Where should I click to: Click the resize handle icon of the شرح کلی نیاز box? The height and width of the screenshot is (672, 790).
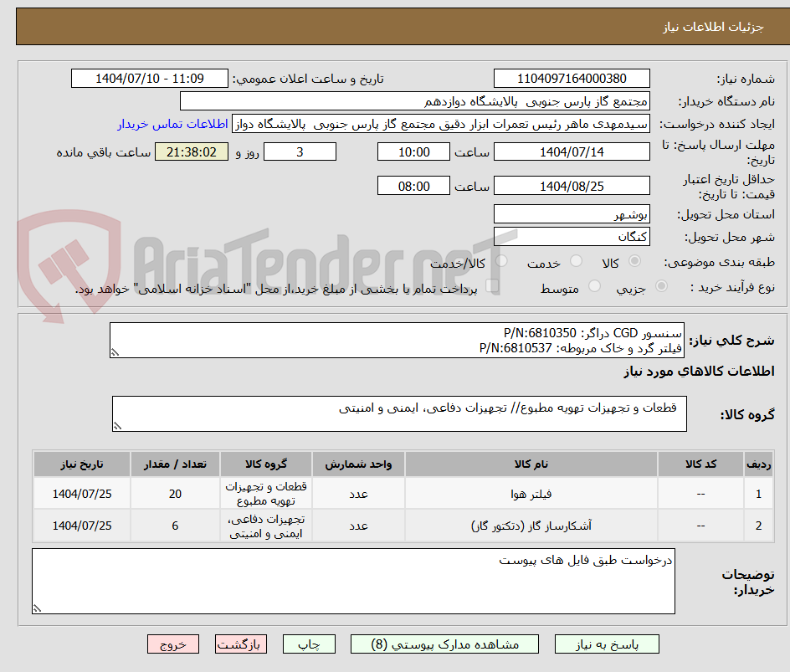click(x=115, y=351)
